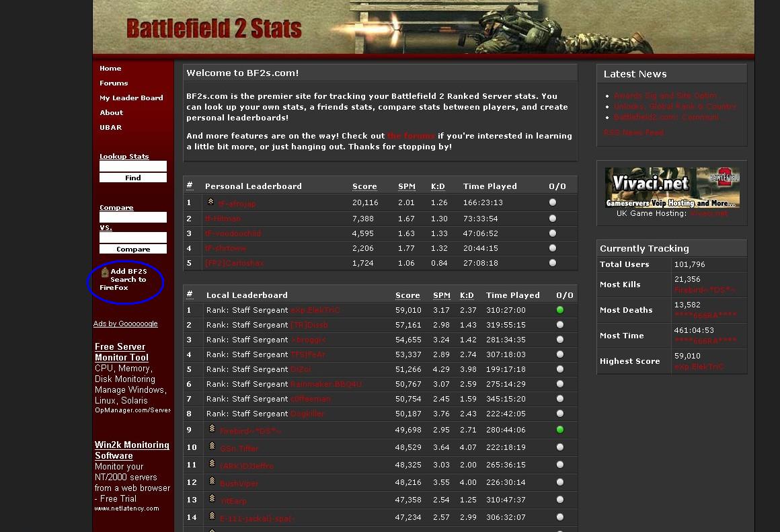This screenshot has width=780, height=532.
Task: Click the K:D header in Local Leaderboard
Action: tap(467, 295)
